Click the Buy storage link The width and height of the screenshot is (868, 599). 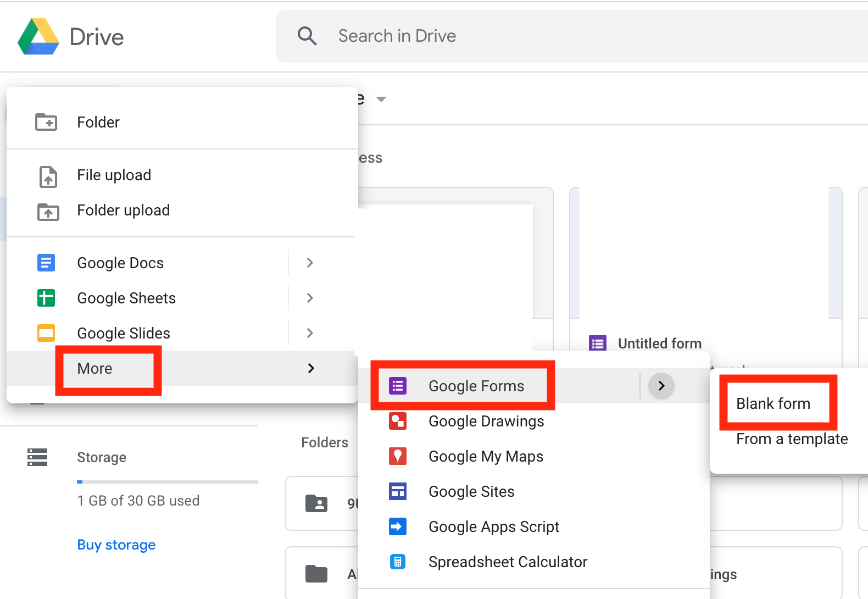116,545
